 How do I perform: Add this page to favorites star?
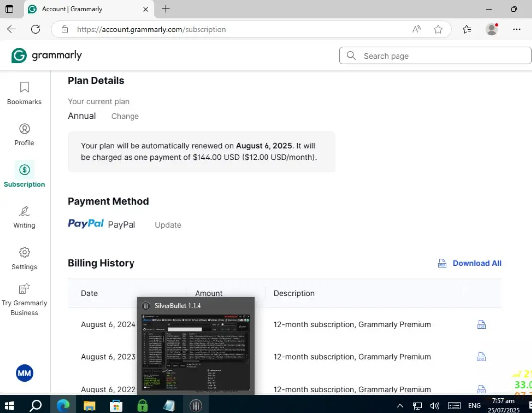click(x=438, y=29)
